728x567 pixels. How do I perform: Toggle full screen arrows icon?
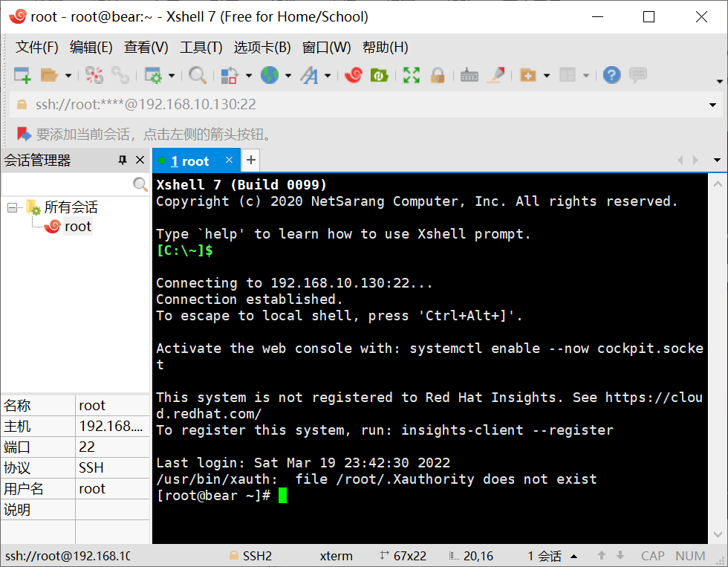(412, 75)
